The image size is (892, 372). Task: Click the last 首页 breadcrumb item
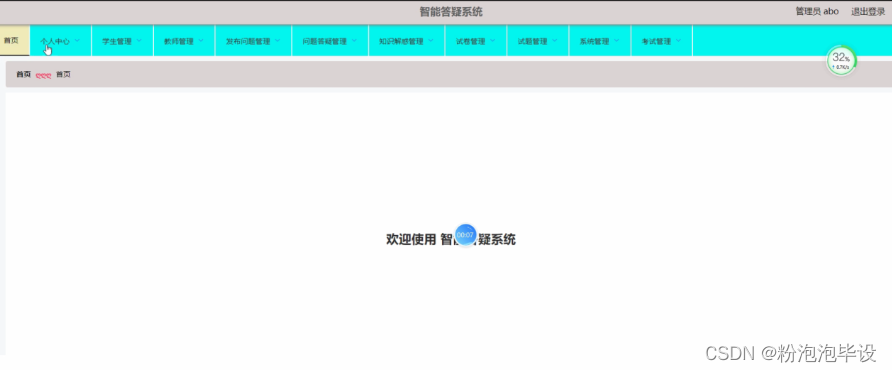(63, 75)
